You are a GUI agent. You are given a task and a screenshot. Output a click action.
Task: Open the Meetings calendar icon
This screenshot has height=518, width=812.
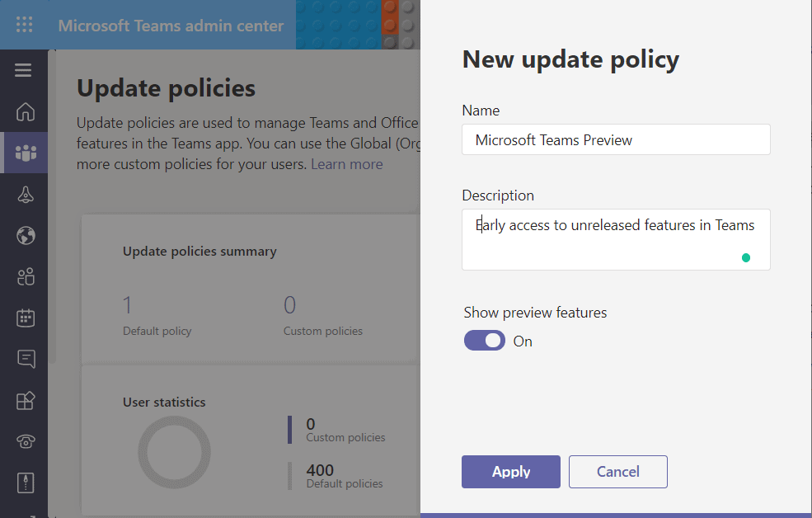pyautogui.click(x=26, y=318)
